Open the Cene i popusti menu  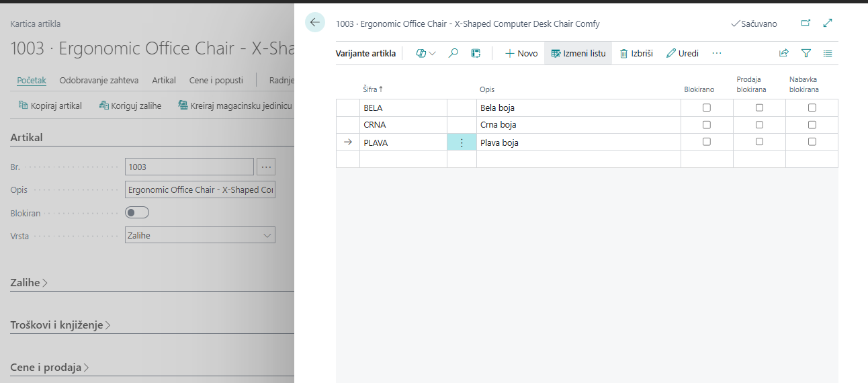216,80
